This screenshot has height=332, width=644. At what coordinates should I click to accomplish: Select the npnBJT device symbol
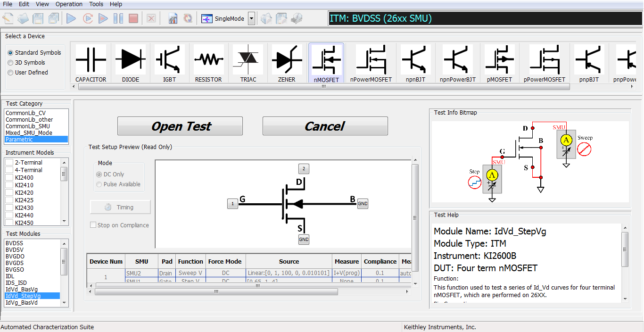pyautogui.click(x=415, y=63)
